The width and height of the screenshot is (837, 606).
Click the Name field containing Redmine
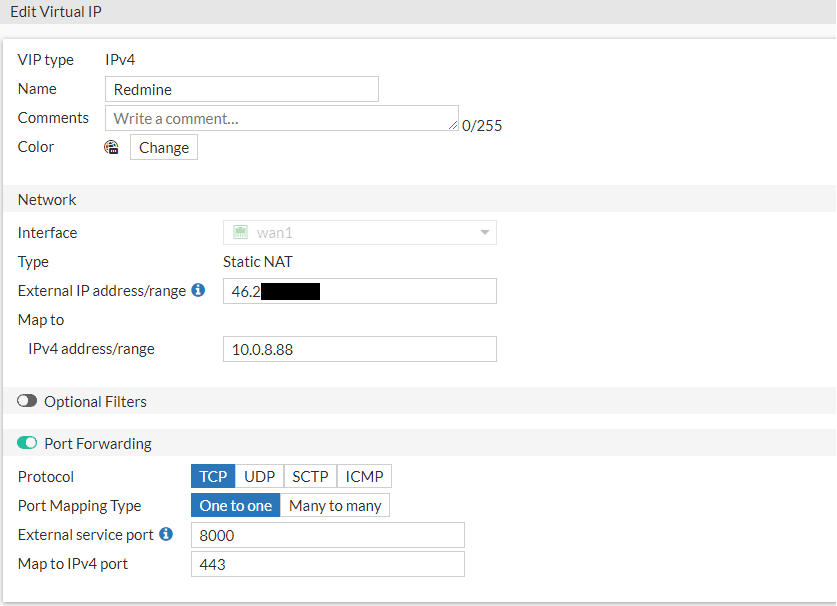click(x=242, y=89)
